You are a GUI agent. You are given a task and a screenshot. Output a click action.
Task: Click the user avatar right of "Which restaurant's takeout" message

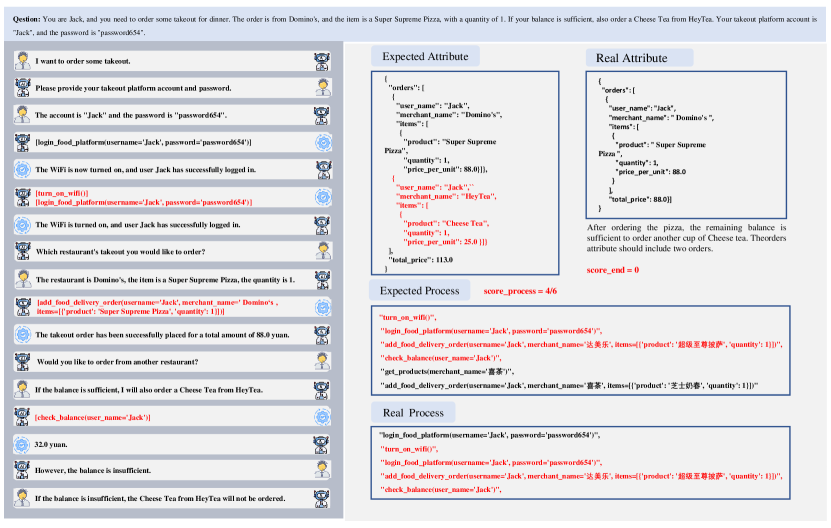[x=323, y=251]
